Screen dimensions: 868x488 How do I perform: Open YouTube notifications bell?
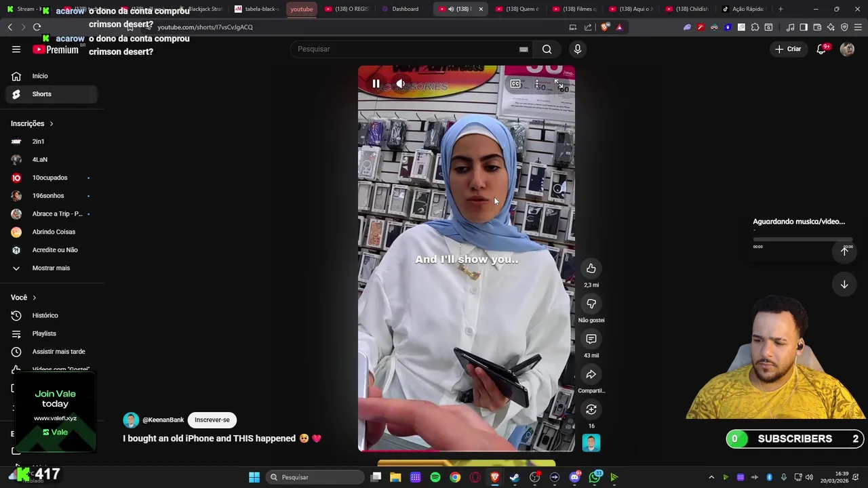(821, 49)
